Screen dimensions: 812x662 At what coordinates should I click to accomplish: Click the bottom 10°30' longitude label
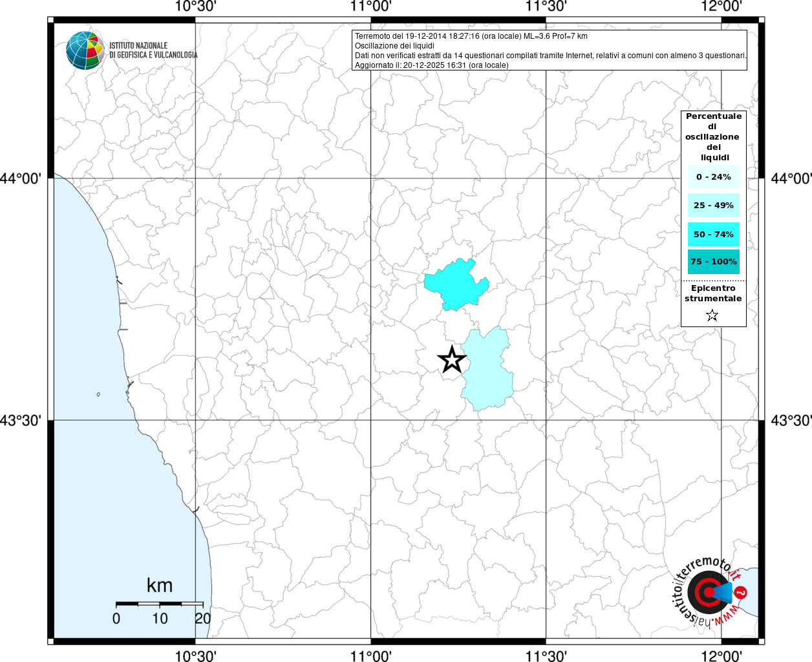click(195, 656)
